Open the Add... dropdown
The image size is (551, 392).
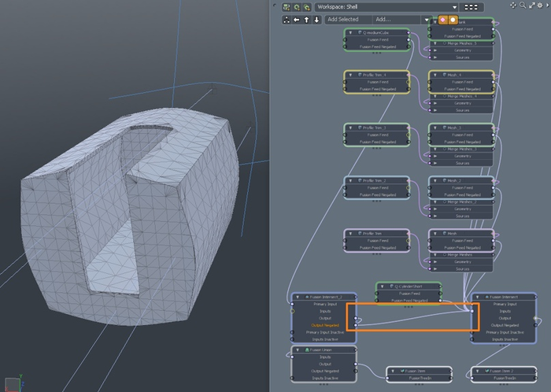point(403,19)
